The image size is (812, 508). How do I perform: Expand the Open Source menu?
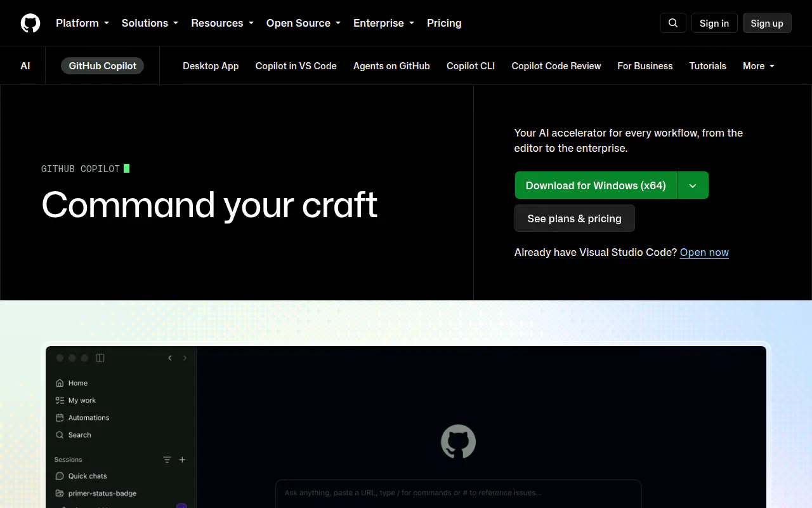coord(303,23)
